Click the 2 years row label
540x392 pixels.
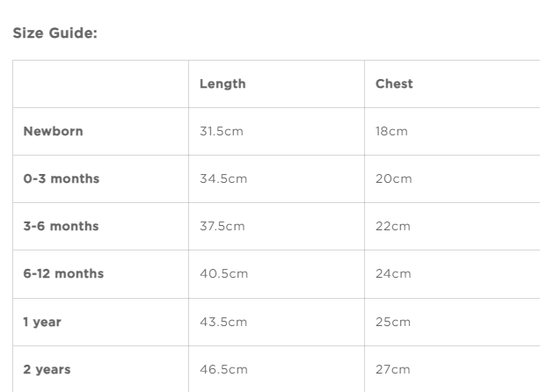[46, 369]
